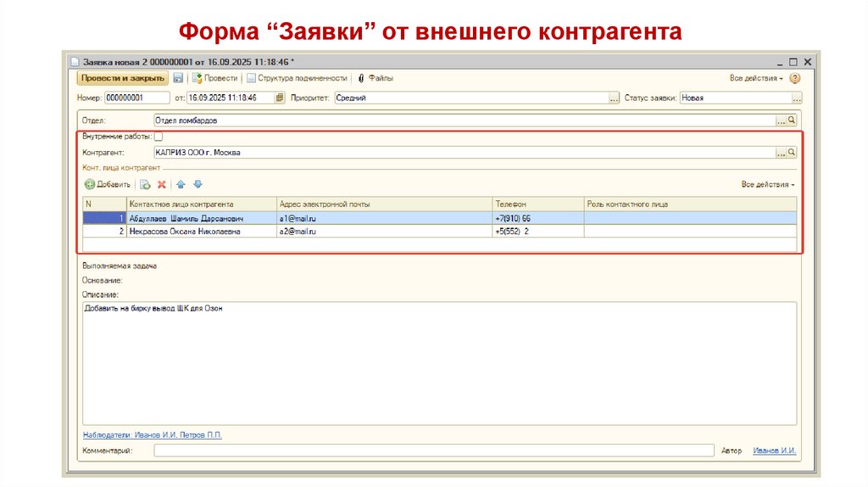
Task: Maximize the Заявка window
Action: (x=793, y=62)
